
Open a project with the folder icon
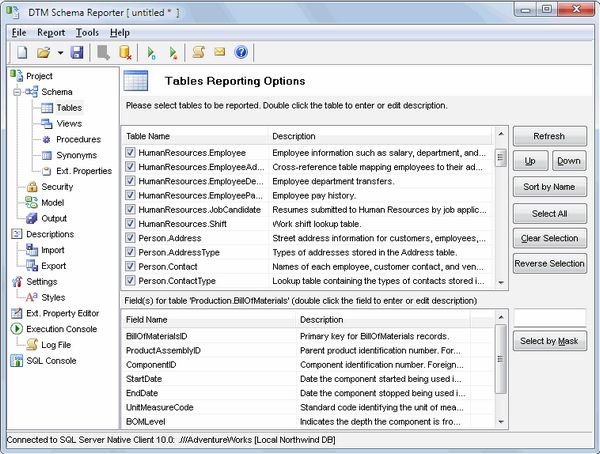[x=44, y=52]
